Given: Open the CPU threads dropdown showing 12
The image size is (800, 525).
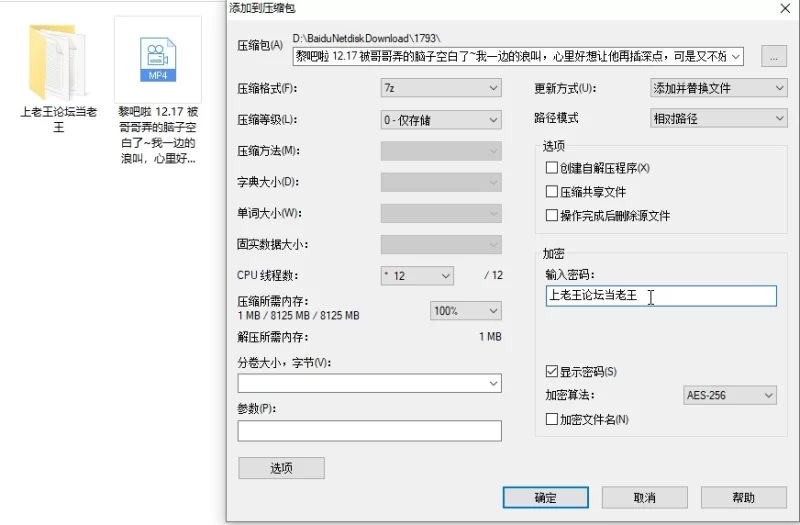Looking at the screenshot, I should click(x=417, y=276).
